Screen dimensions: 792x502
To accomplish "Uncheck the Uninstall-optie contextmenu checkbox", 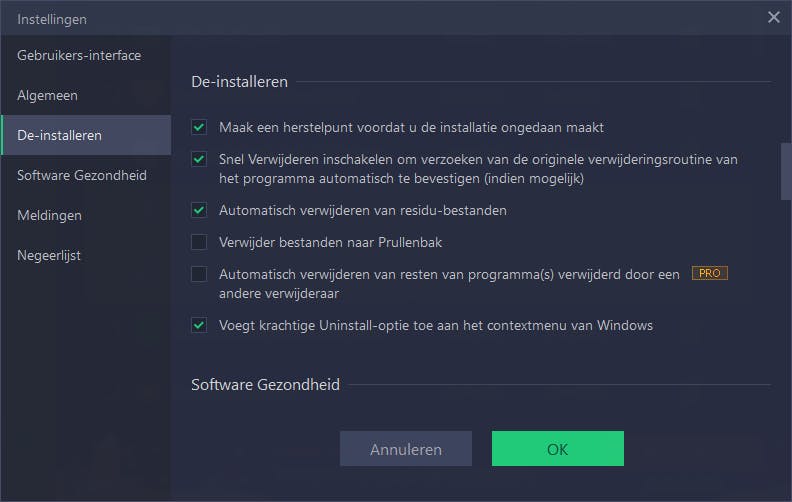I will click(x=199, y=325).
